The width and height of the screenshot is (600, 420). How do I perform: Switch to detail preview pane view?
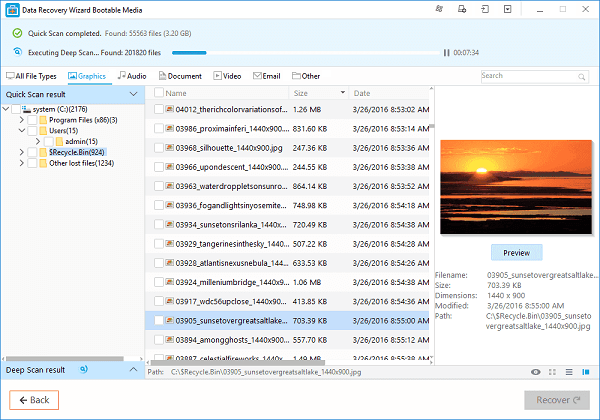pyautogui.click(x=586, y=372)
